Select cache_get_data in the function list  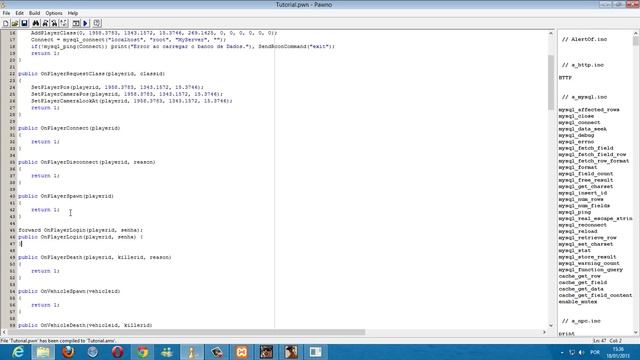(x=581, y=289)
